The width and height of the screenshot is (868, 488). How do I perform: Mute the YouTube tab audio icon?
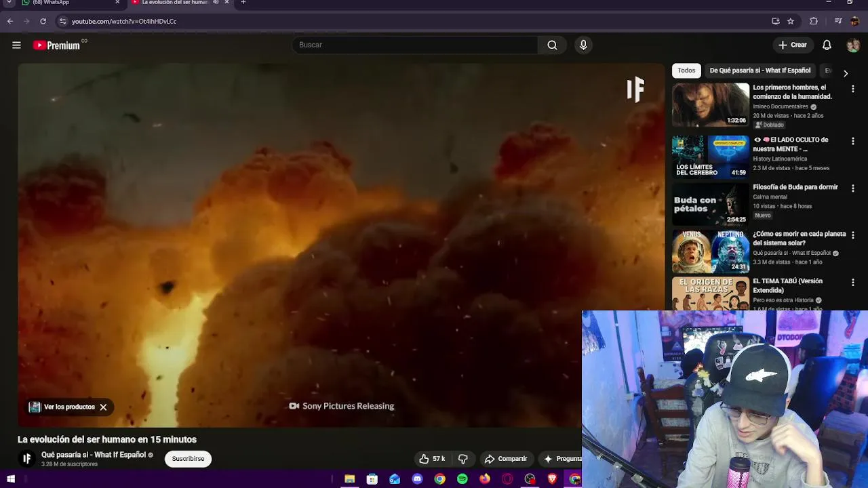216,3
